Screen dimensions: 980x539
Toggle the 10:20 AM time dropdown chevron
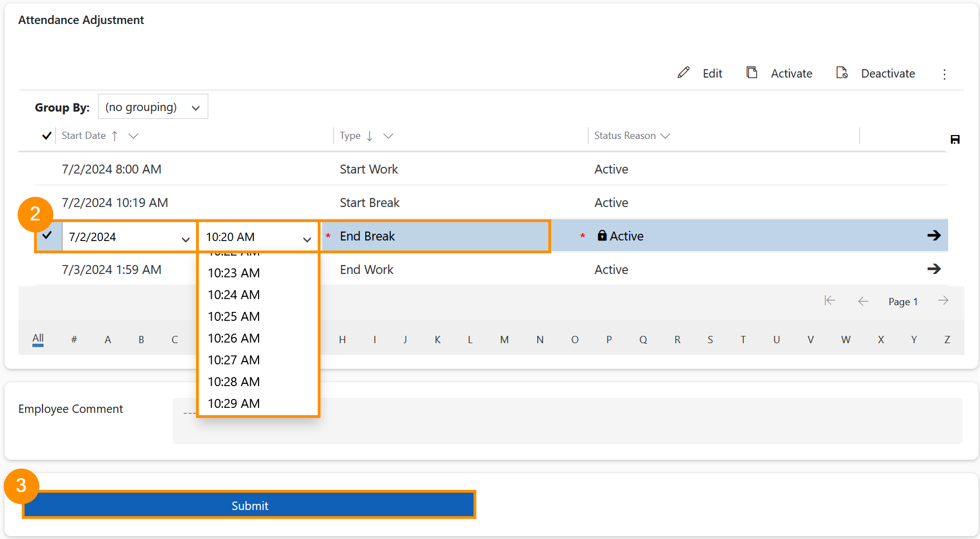tap(307, 239)
